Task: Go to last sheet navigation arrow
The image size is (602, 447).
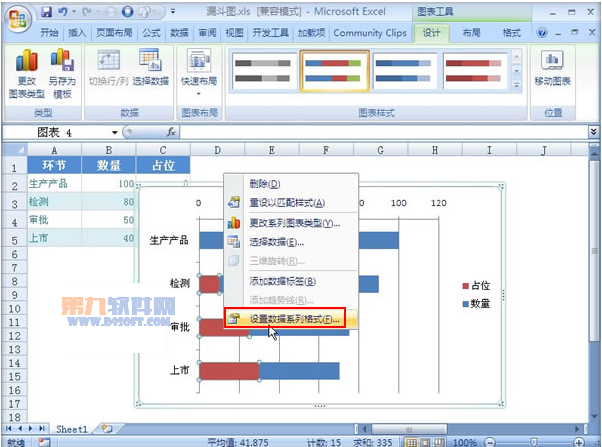Action: [42, 429]
